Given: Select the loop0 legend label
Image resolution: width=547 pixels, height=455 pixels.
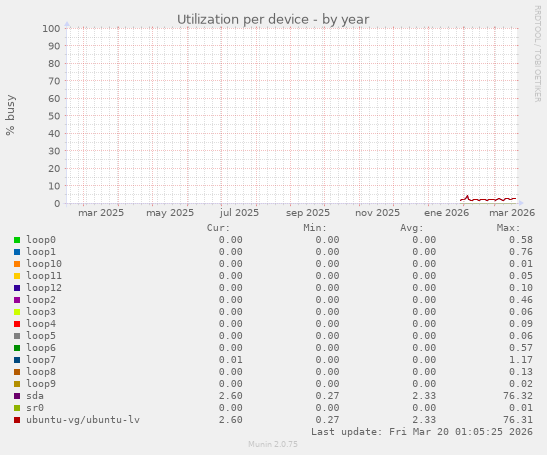Looking at the screenshot, I should point(41,240).
